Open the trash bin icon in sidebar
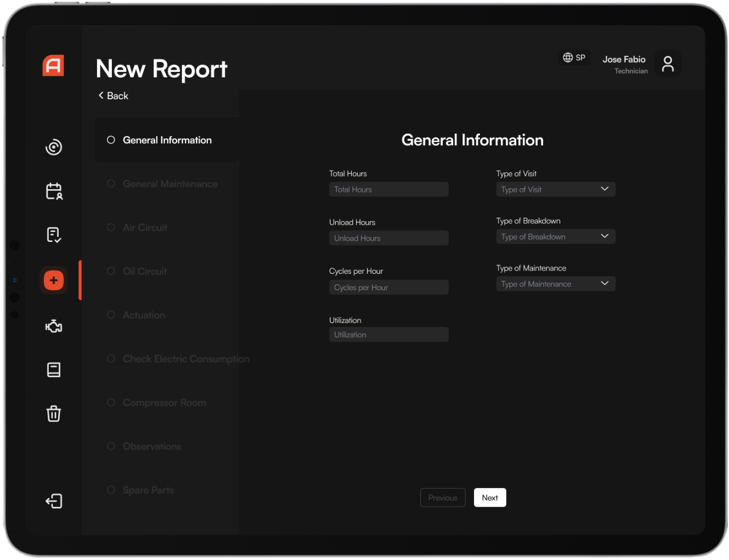729x560 pixels. [x=54, y=413]
